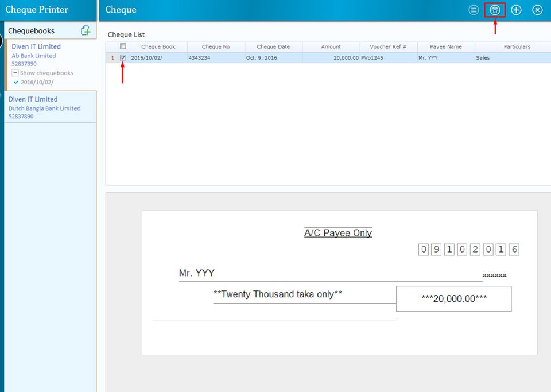Sort by Cheque Book column header
The width and height of the screenshot is (551, 392).
click(x=158, y=46)
